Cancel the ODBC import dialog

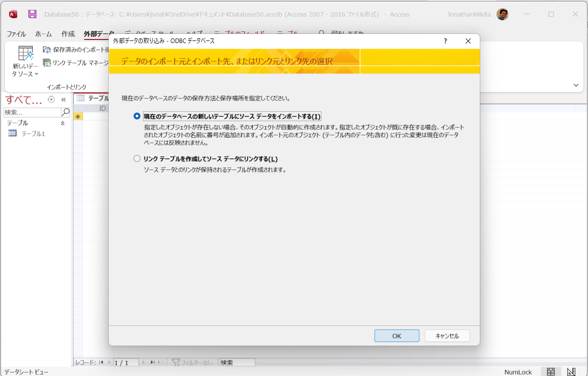click(447, 336)
